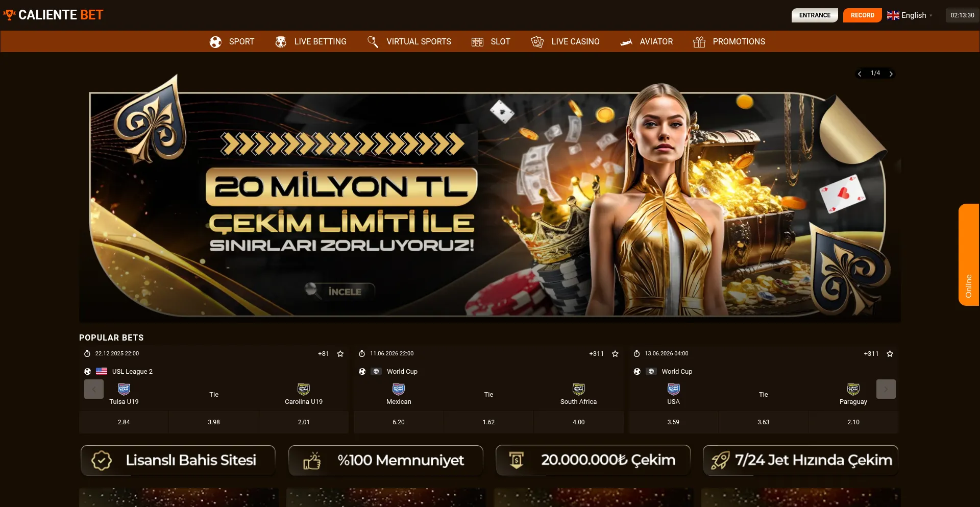Click the orange RECORD button

click(x=862, y=15)
